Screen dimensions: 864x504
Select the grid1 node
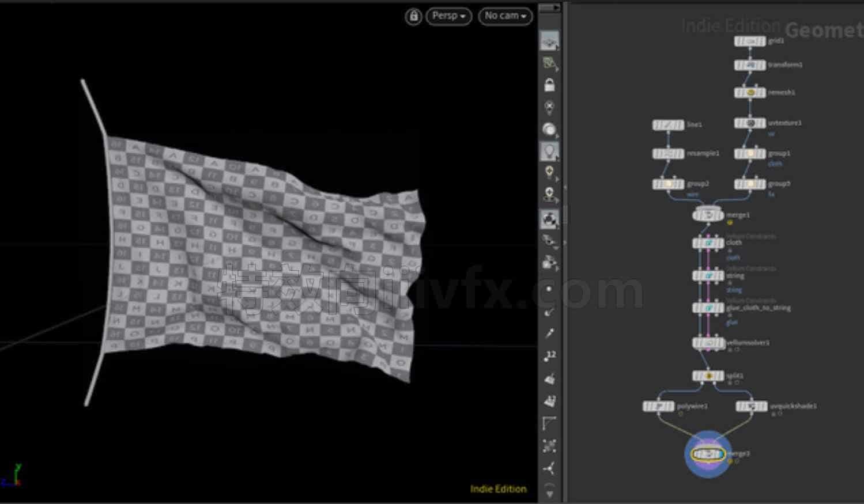749,41
